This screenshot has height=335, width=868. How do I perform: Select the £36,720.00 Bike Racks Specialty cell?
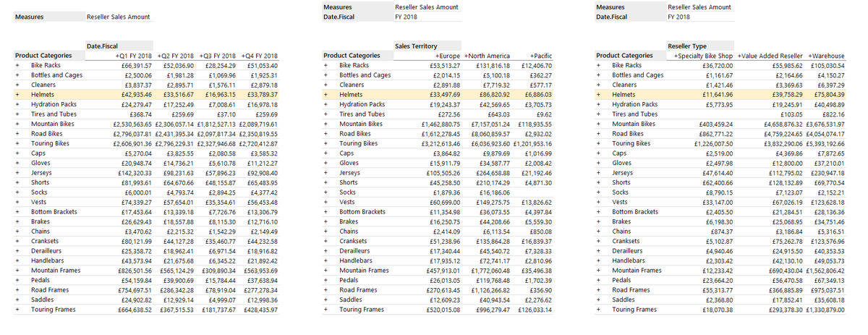pyautogui.click(x=717, y=65)
